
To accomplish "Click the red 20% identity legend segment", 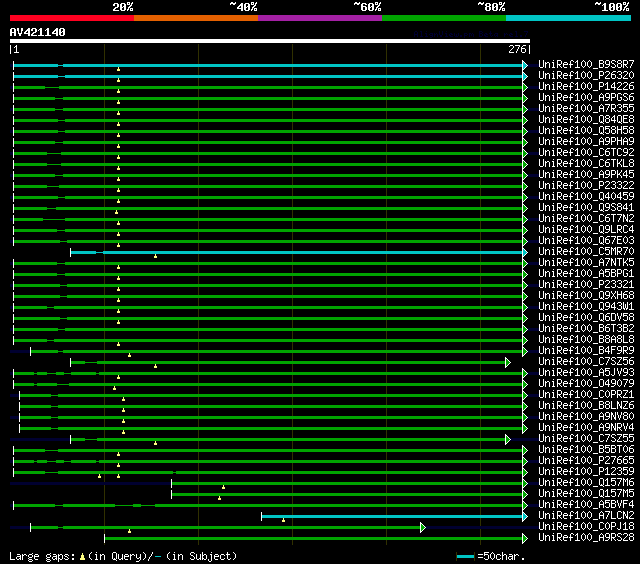I will (71, 18).
